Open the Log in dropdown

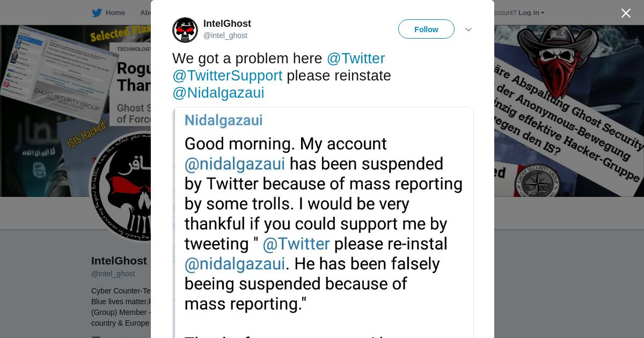531,13
